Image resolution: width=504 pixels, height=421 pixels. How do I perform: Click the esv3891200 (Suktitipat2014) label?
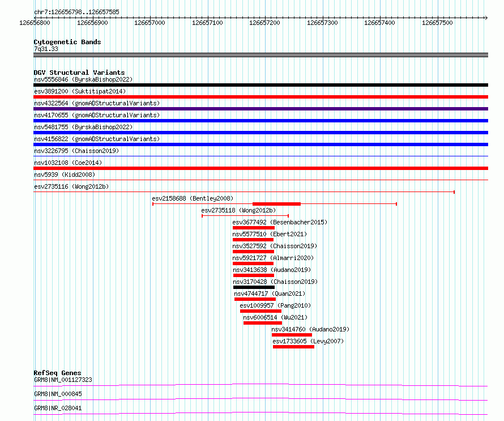[x=80, y=91]
